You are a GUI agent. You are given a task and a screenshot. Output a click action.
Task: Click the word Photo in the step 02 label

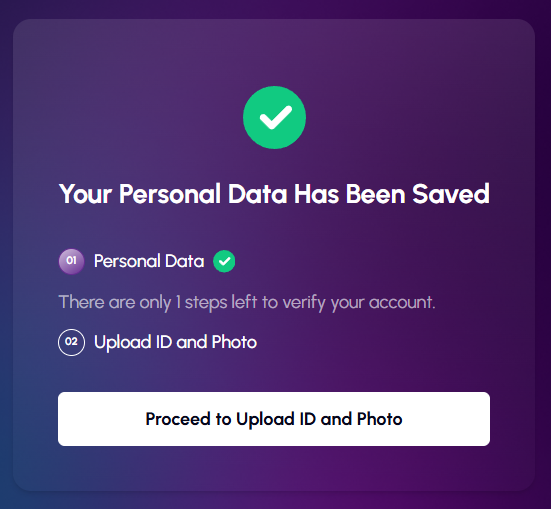(234, 342)
